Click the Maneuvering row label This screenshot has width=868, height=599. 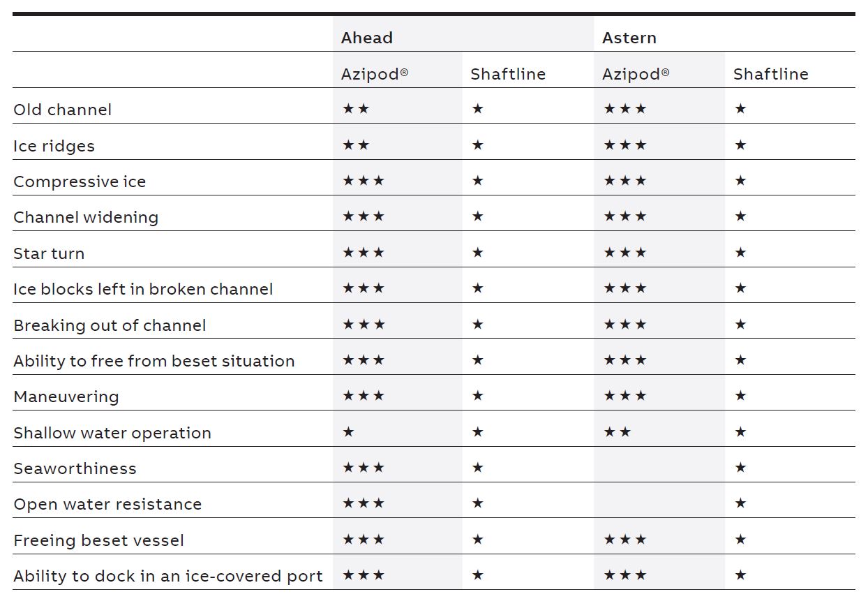pos(66,397)
